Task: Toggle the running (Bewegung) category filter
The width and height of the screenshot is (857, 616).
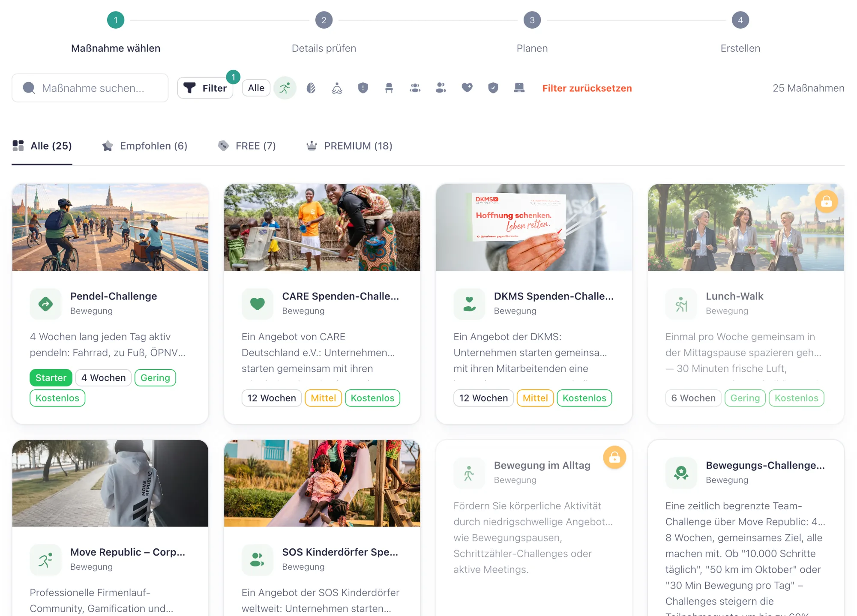Action: pos(285,88)
